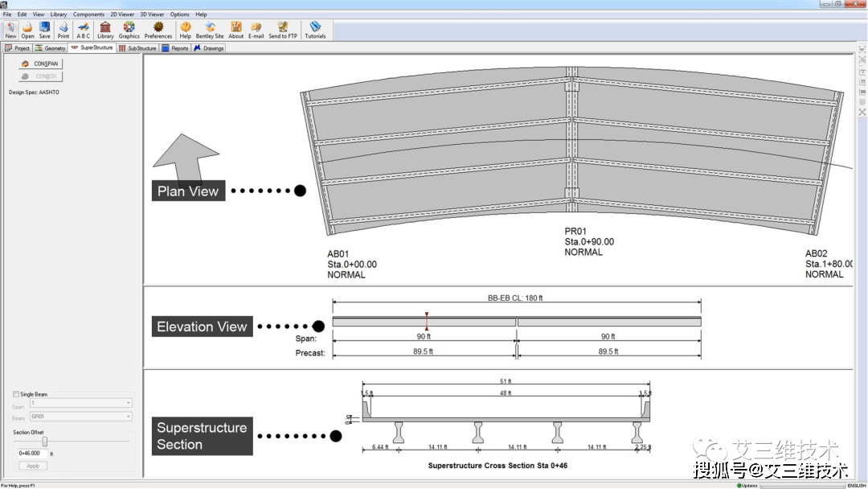
Task: Click the Precast: row label in elevation
Action: 310,353
